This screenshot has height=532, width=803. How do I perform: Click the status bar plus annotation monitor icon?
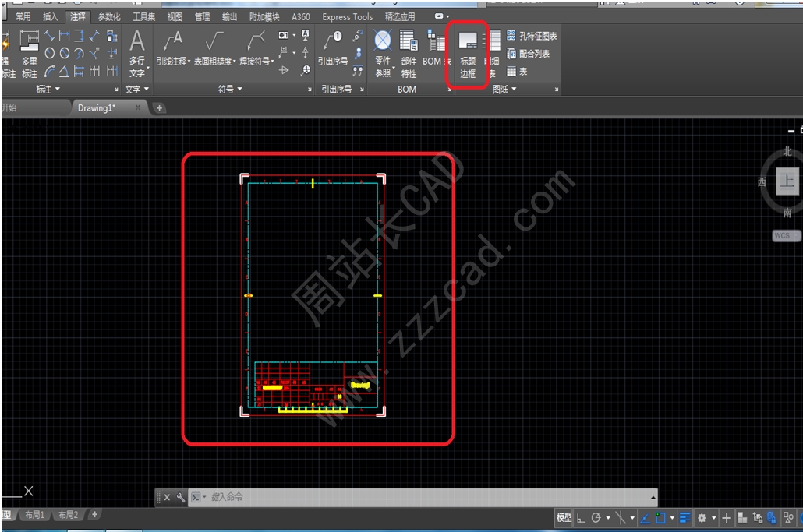click(726, 518)
